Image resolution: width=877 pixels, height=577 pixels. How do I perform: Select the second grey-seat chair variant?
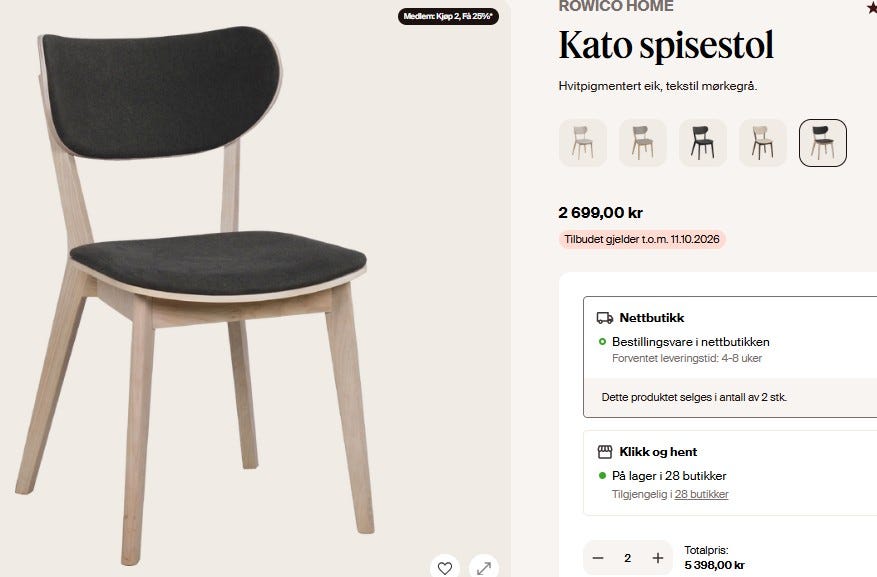coord(643,143)
